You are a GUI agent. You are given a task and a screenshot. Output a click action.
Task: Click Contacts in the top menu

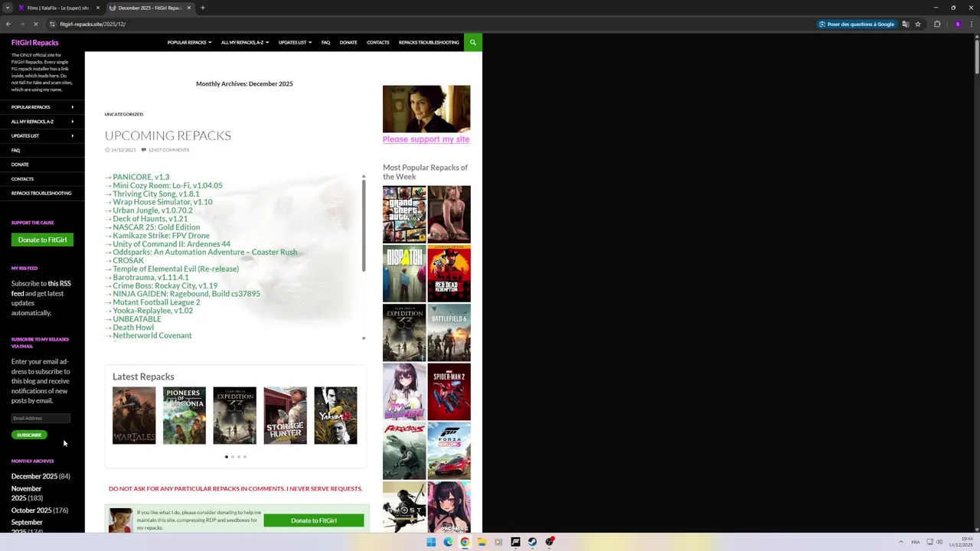(377, 42)
